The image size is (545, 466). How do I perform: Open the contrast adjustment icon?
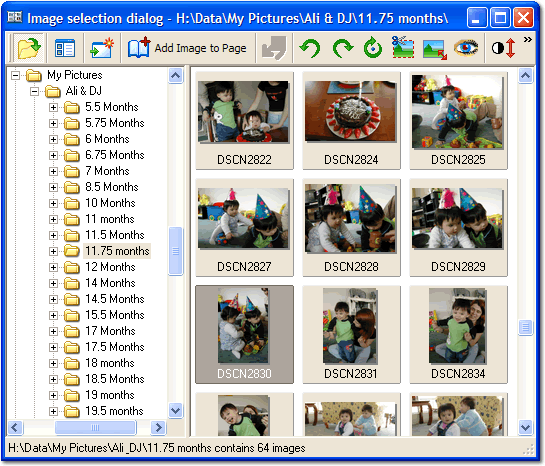point(503,48)
